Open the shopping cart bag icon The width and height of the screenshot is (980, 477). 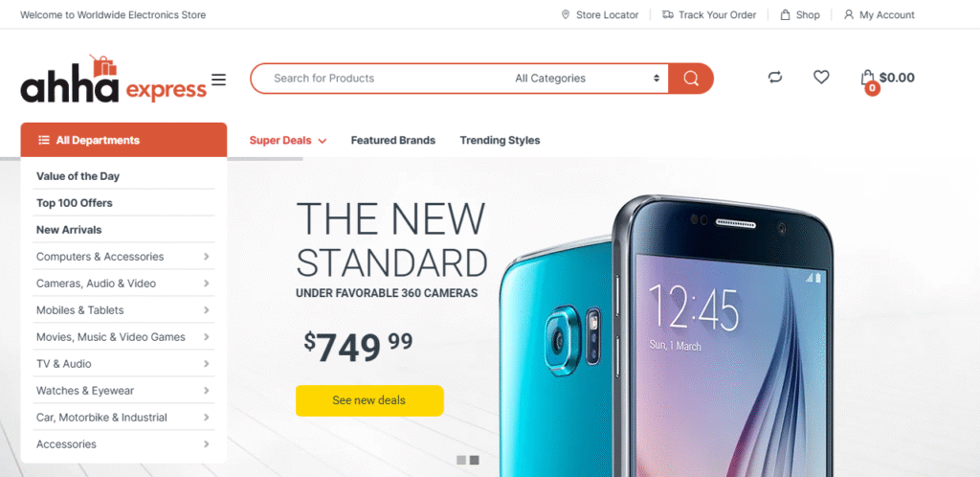coord(867,79)
